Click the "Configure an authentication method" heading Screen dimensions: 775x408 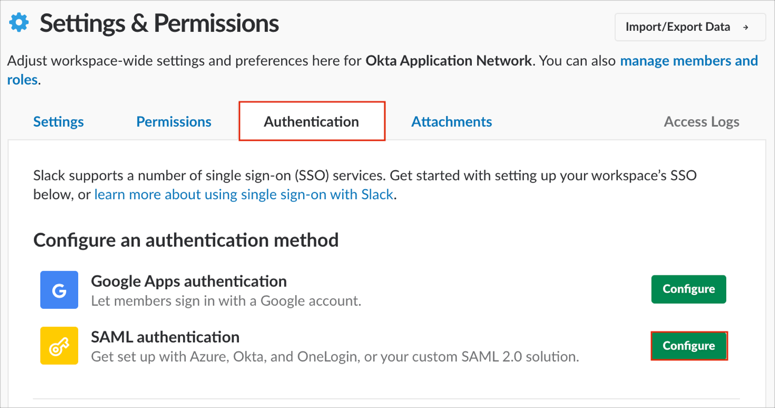point(186,240)
